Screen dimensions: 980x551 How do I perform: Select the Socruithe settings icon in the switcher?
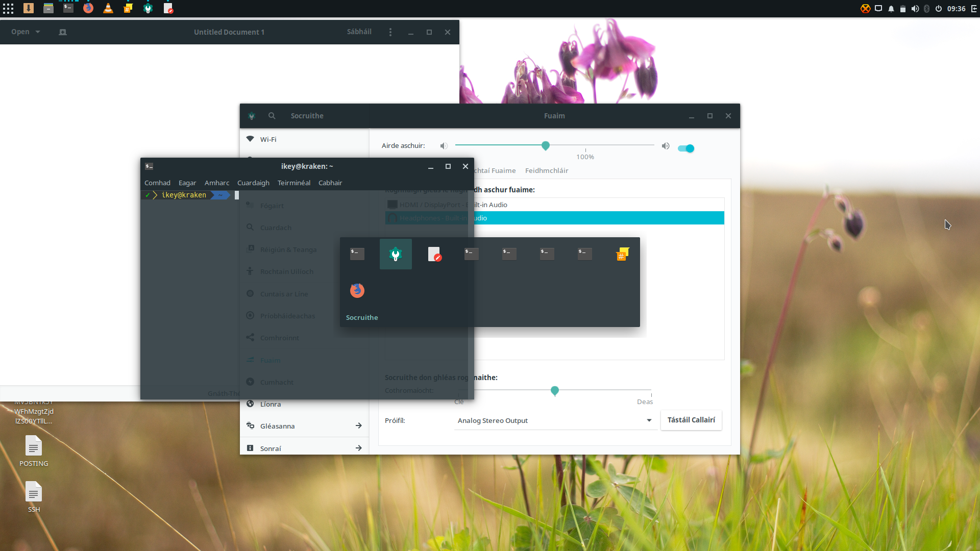396,254
